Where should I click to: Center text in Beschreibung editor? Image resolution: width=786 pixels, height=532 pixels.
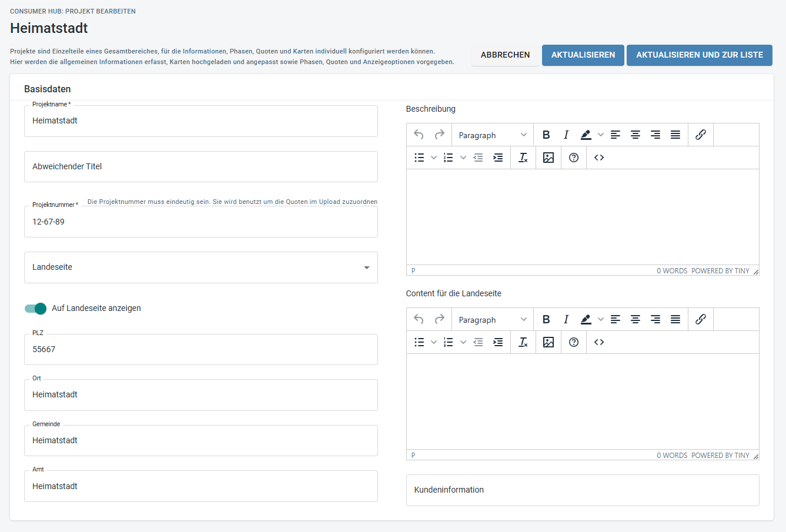[x=636, y=135]
